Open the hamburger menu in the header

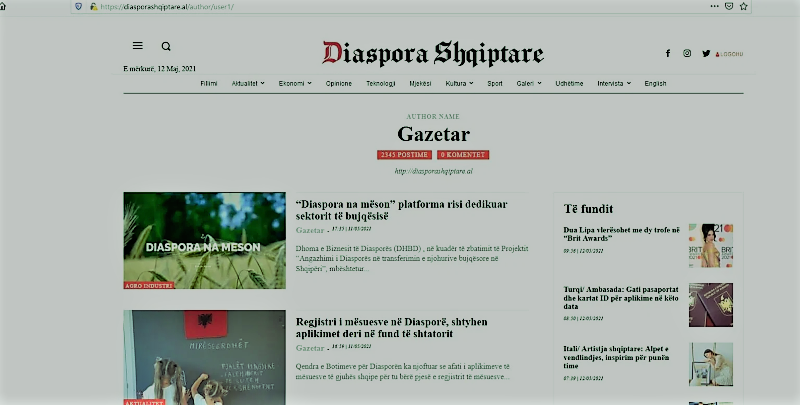138,46
